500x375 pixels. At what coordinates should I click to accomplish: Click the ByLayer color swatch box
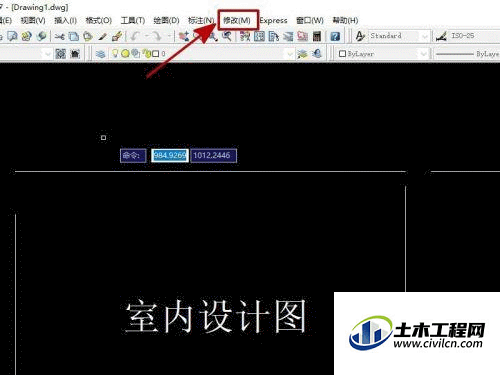pos(342,54)
